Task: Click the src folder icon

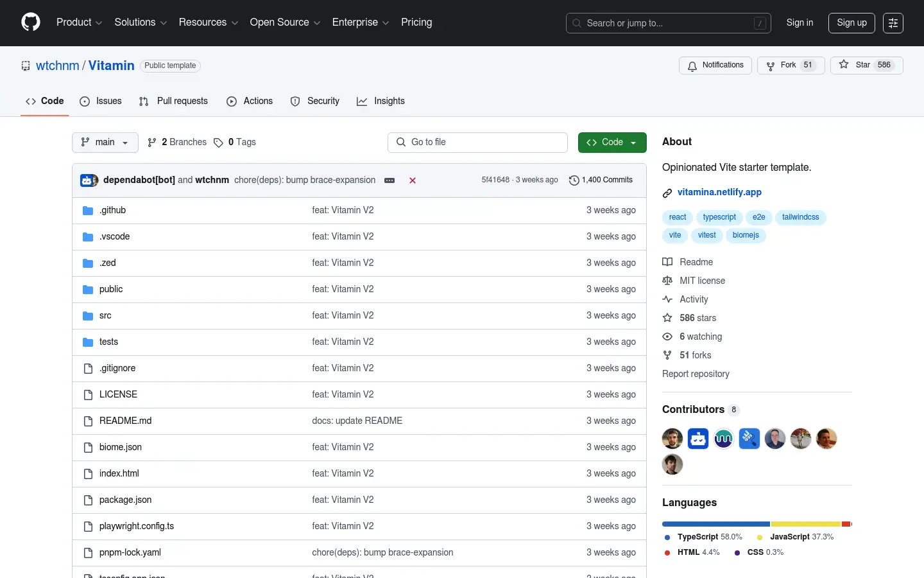Action: (88, 316)
